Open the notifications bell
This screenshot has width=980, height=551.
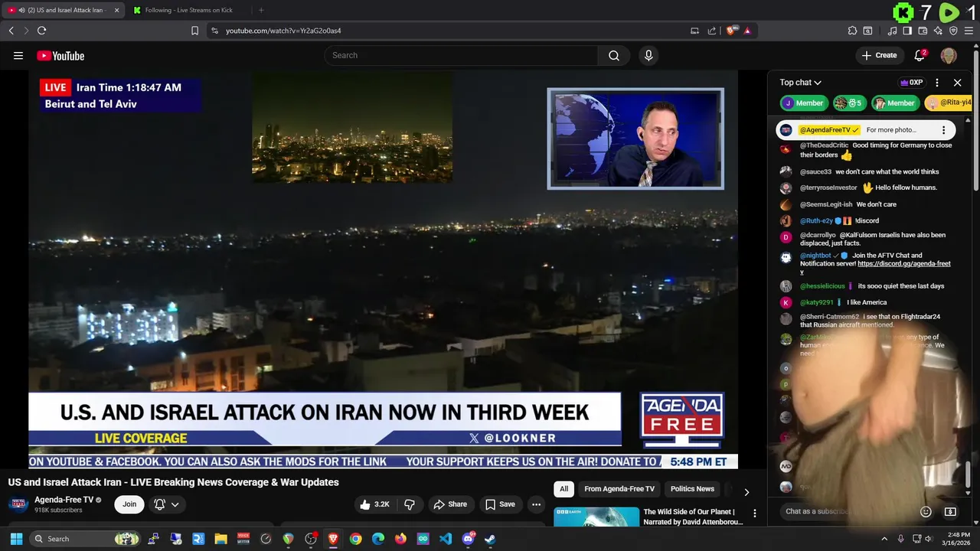920,55
